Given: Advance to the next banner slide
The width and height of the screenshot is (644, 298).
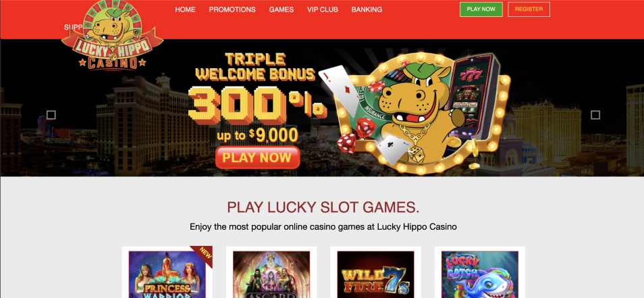Looking at the screenshot, I should pos(595,115).
